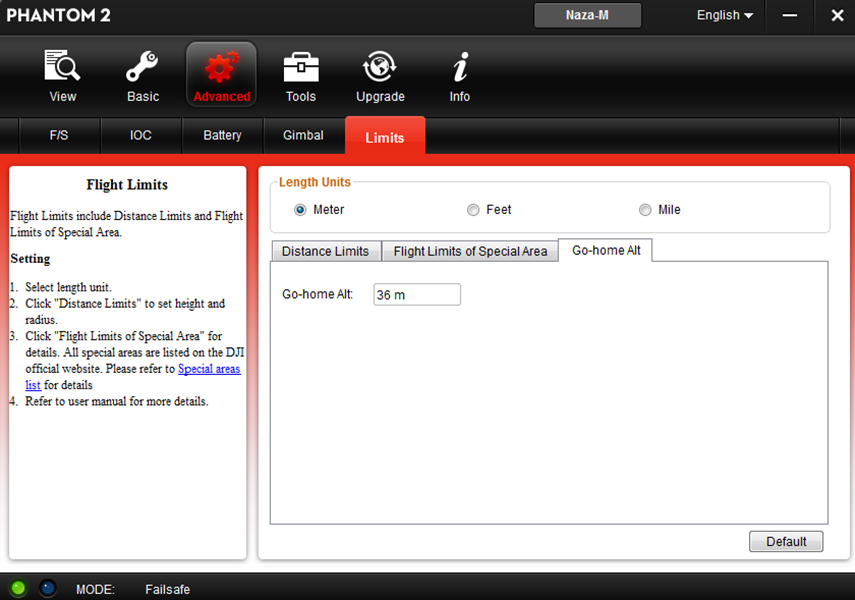Open the English language dropdown
855x600 pixels.
(725, 15)
